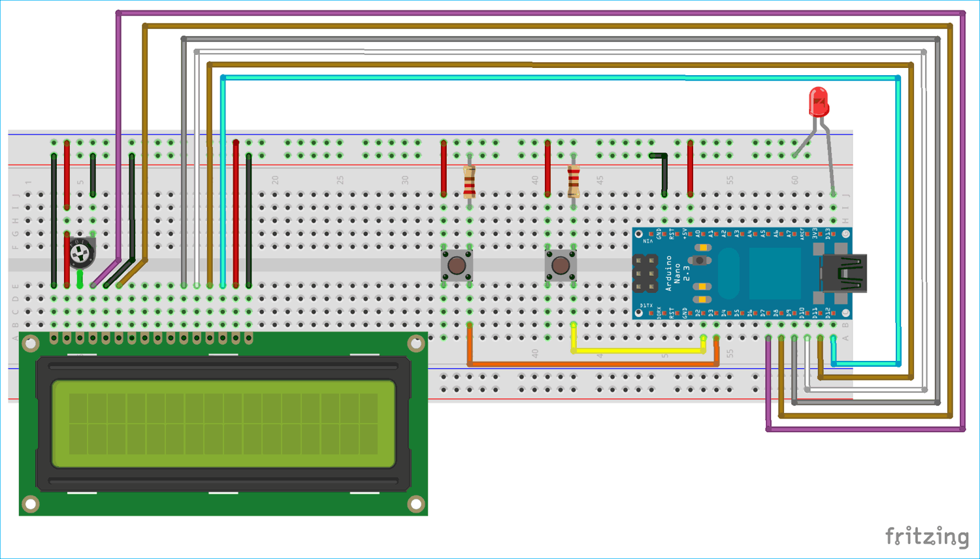Image resolution: width=980 pixels, height=559 pixels.
Task: Click the blue potentiometer trimmer
Action: (x=83, y=253)
